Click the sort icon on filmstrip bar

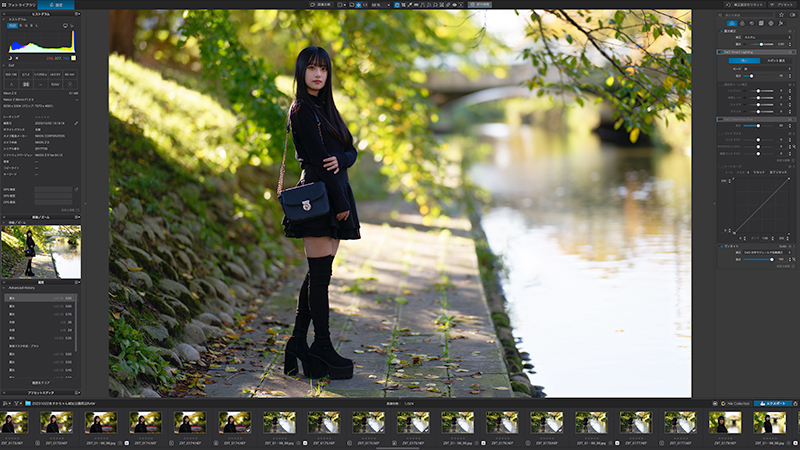point(5,404)
